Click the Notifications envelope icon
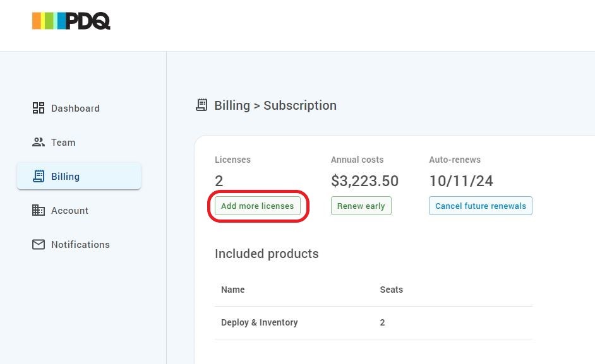 pos(39,245)
